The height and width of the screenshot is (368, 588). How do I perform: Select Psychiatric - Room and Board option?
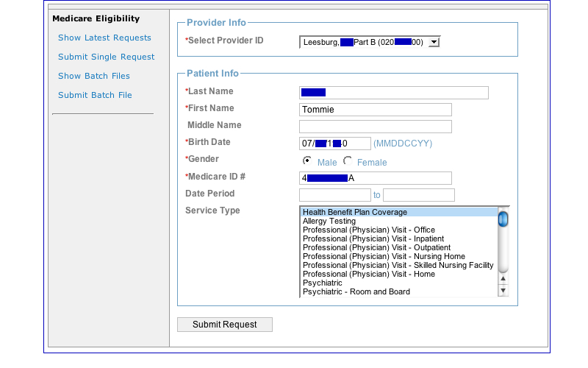[x=399, y=291]
